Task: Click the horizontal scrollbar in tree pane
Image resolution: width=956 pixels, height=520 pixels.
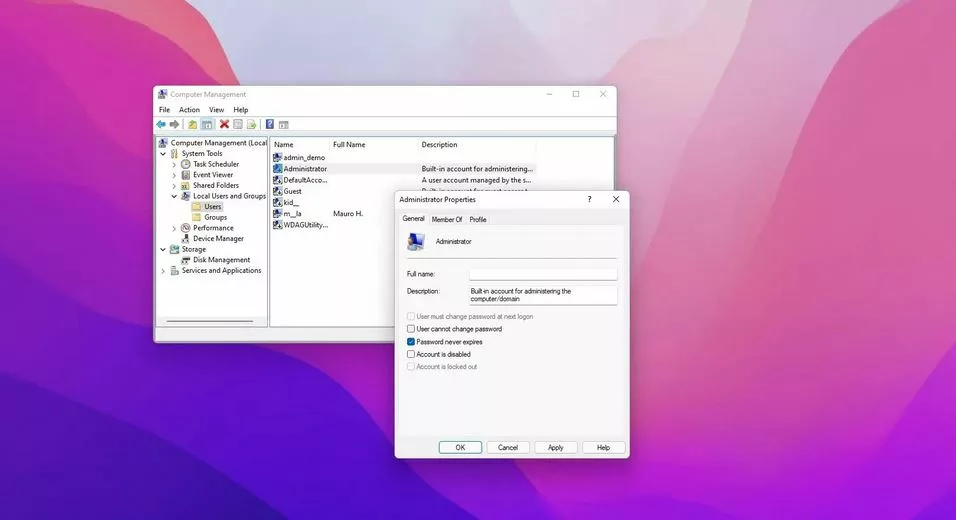Action: click(210, 321)
